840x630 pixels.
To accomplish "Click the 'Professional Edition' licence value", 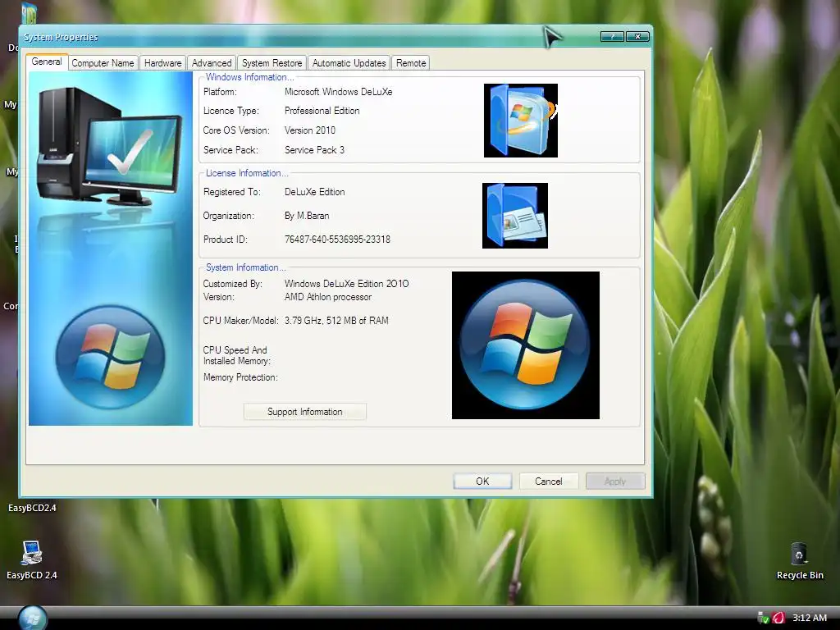I will click(322, 111).
